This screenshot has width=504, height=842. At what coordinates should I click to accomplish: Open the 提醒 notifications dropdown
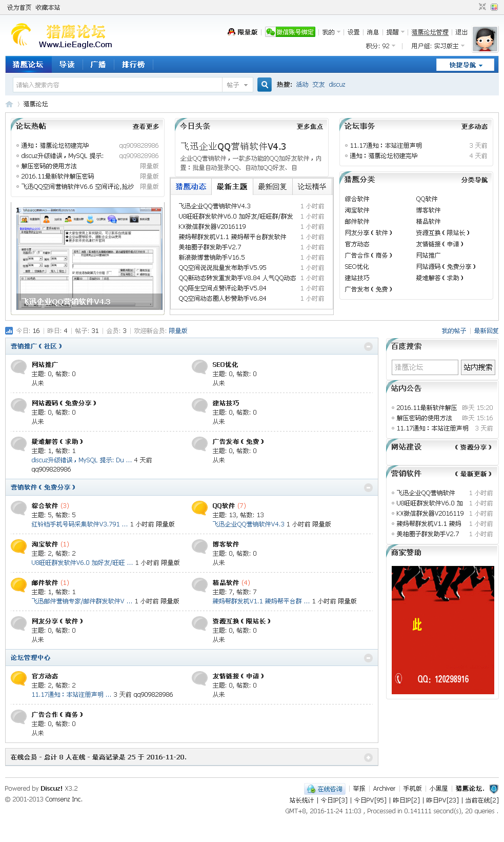click(395, 32)
